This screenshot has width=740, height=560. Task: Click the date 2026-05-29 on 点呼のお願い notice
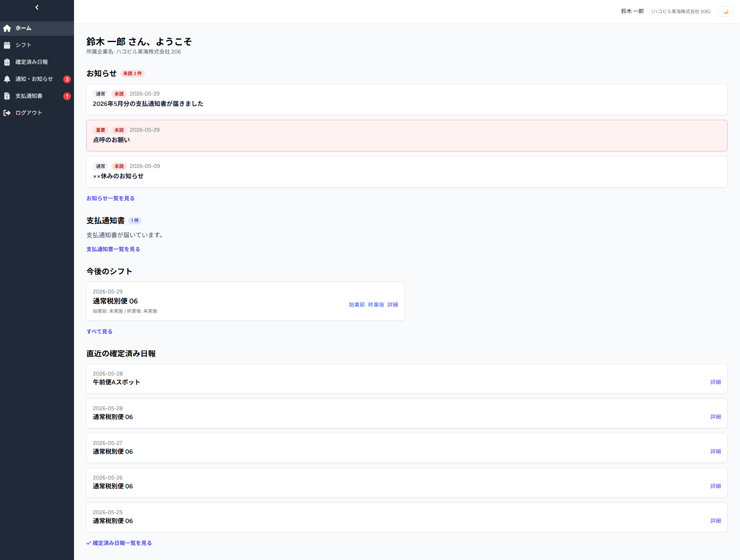pos(145,130)
